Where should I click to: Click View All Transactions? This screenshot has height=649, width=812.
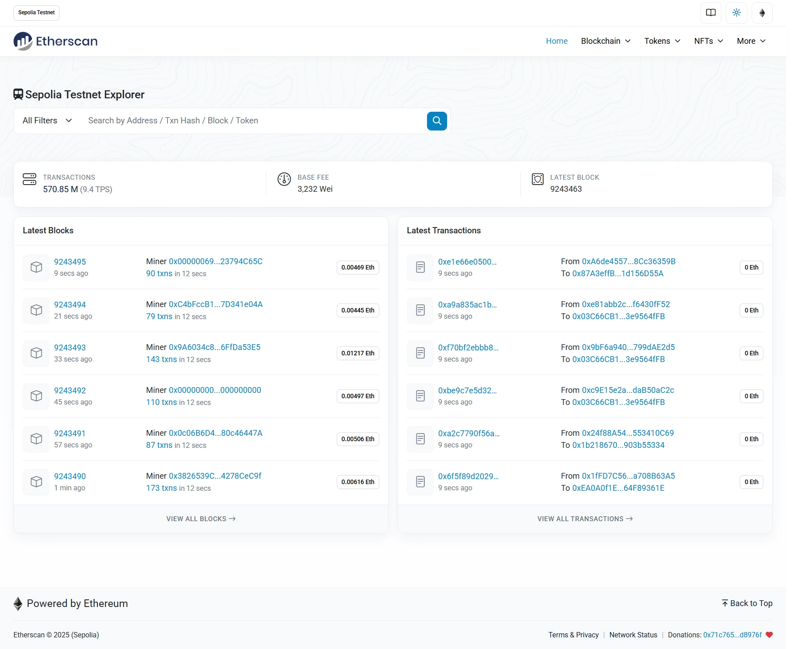tap(585, 519)
